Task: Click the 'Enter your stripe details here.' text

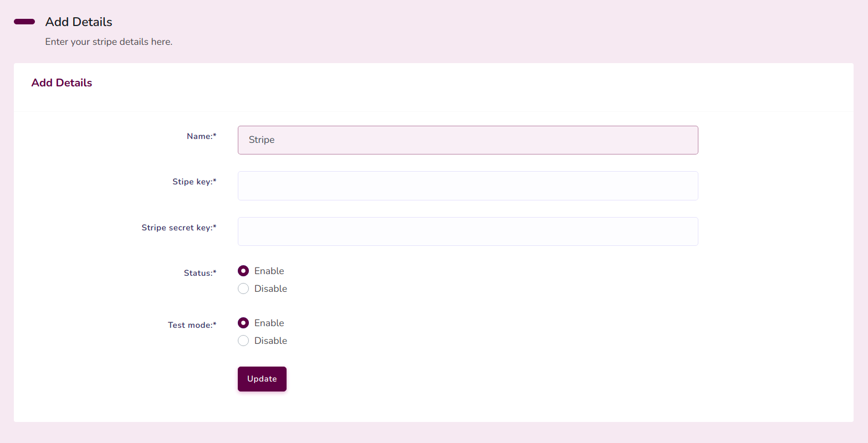Action: click(109, 42)
